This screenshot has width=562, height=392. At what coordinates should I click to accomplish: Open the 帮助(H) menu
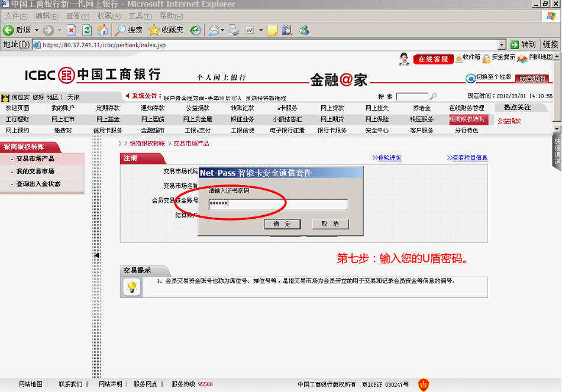tap(172, 16)
